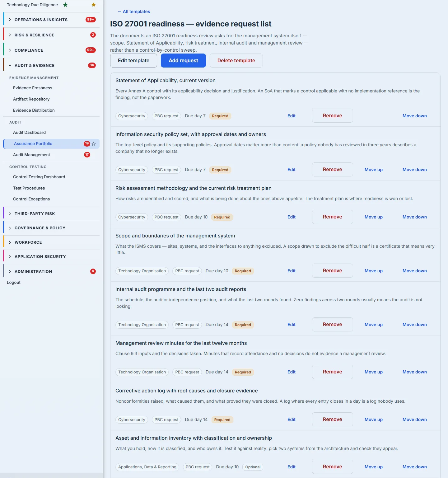
Task: Open Evidence Freshness in the sidebar
Action: click(33, 88)
